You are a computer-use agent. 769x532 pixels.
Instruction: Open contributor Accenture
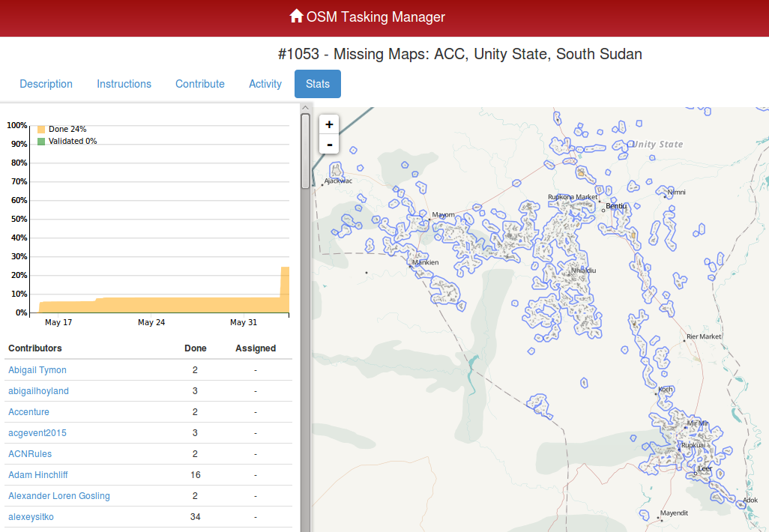tap(28, 412)
